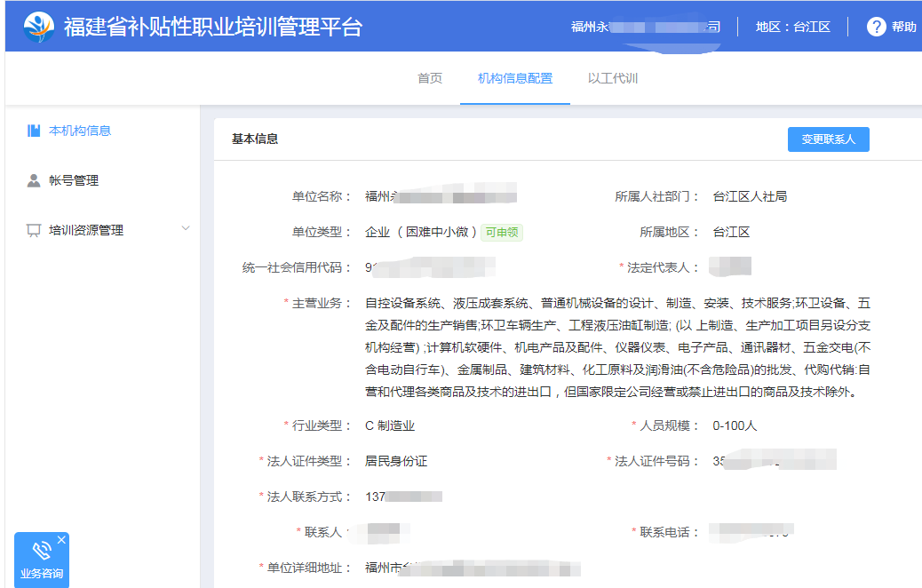Expand the 培训资源管理 chevron arrow
Viewport: 922px width, 588px height.
(x=186, y=229)
